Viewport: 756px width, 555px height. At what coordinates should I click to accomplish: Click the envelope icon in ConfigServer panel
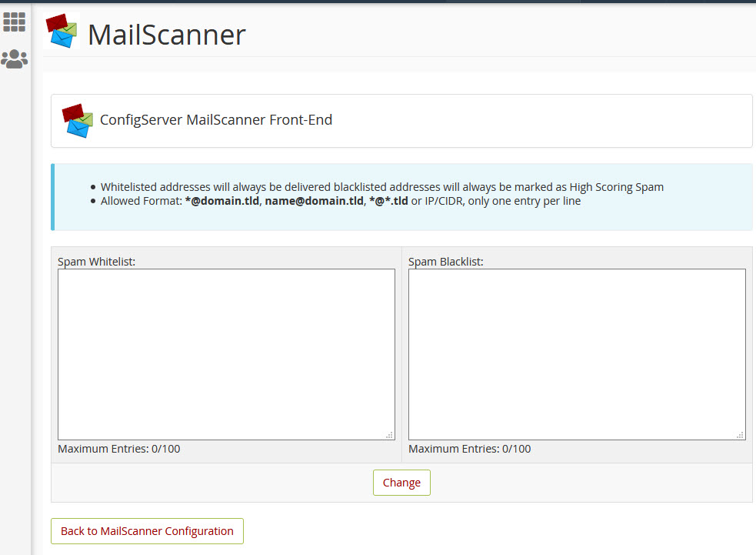(77, 121)
